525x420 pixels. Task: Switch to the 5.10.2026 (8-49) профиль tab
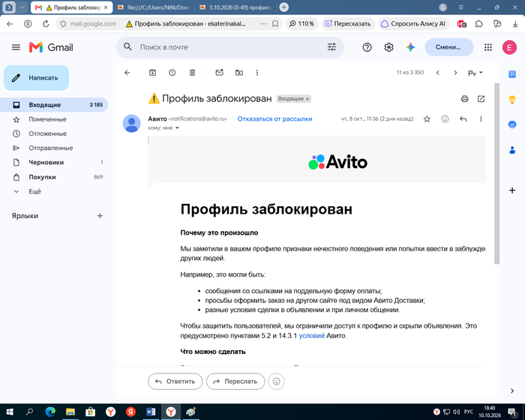click(x=235, y=7)
